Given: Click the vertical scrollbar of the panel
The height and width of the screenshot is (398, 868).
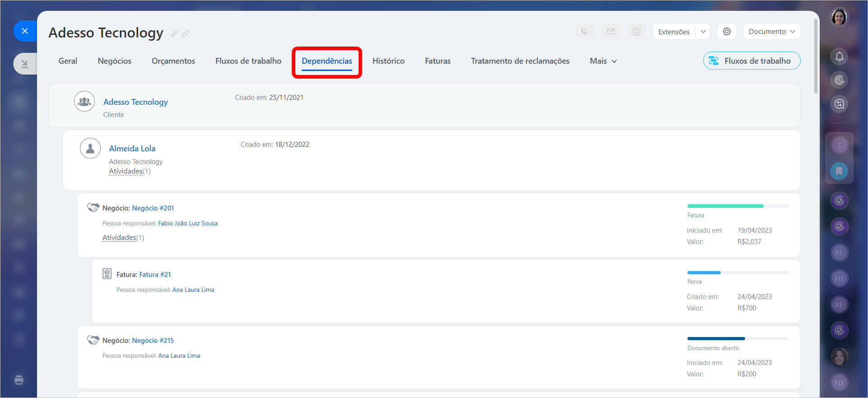Looking at the screenshot, I should click(x=816, y=56).
